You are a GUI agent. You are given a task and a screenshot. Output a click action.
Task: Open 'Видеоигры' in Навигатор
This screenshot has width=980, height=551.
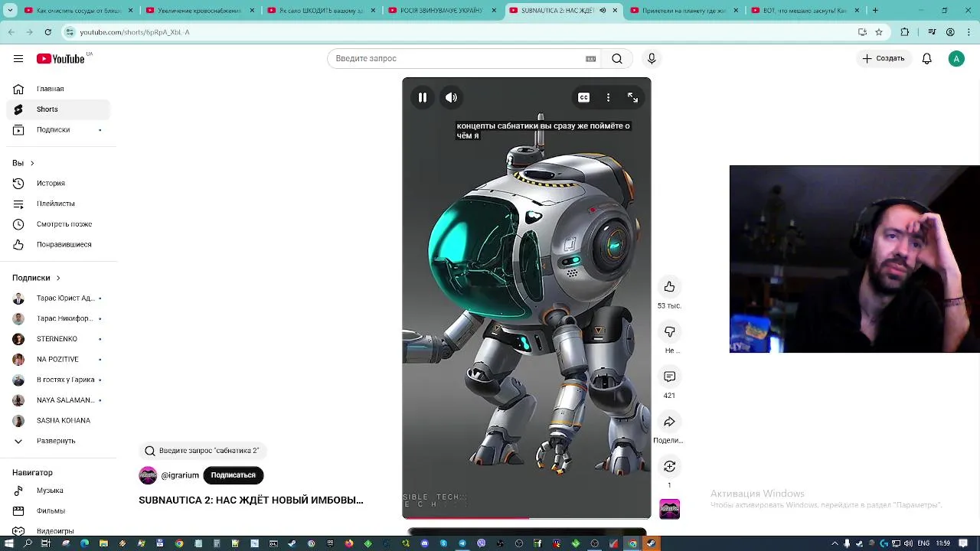pyautogui.click(x=57, y=531)
